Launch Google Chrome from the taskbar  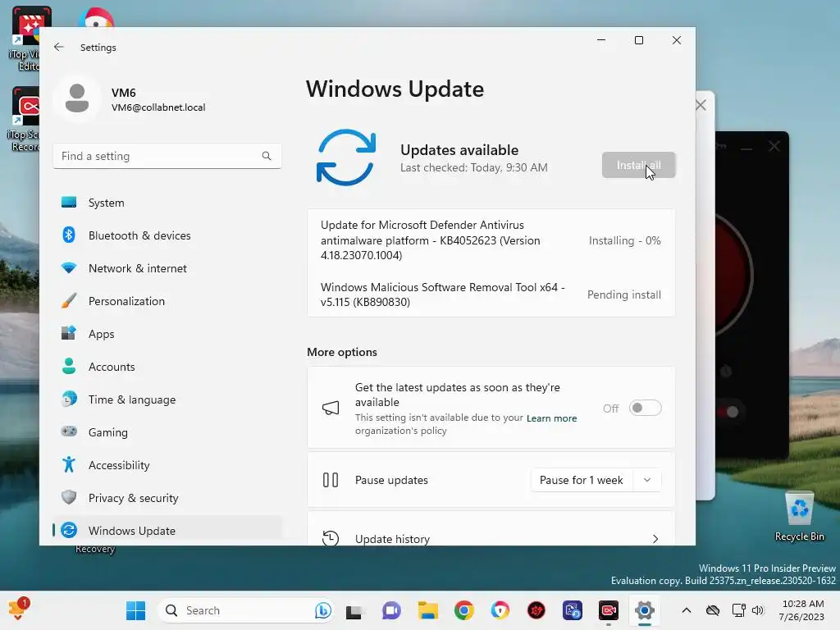click(464, 610)
